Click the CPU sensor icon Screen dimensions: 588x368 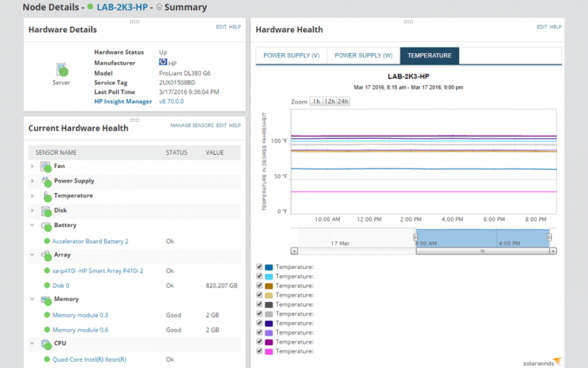tap(45, 343)
